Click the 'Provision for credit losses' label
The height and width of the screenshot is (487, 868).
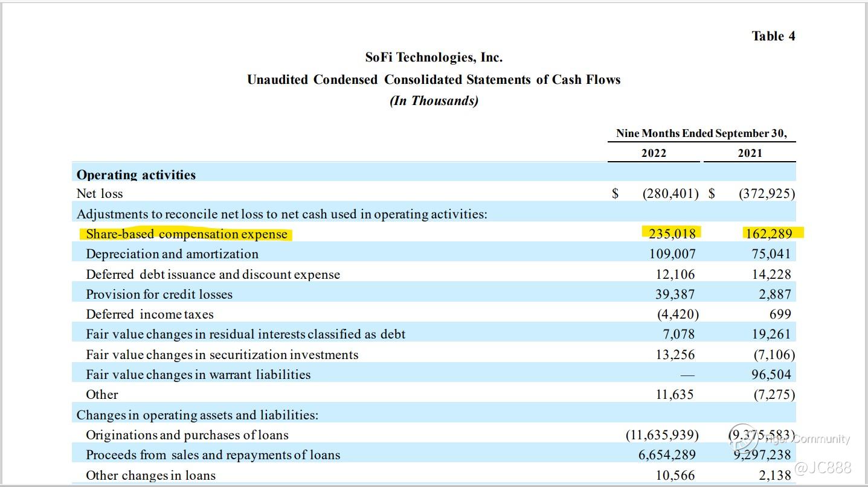[159, 294]
